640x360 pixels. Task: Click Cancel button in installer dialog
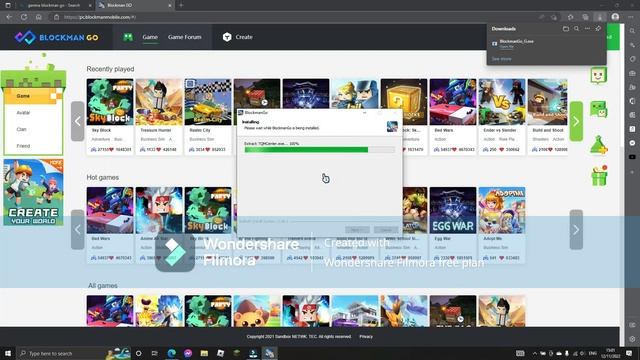(386, 230)
